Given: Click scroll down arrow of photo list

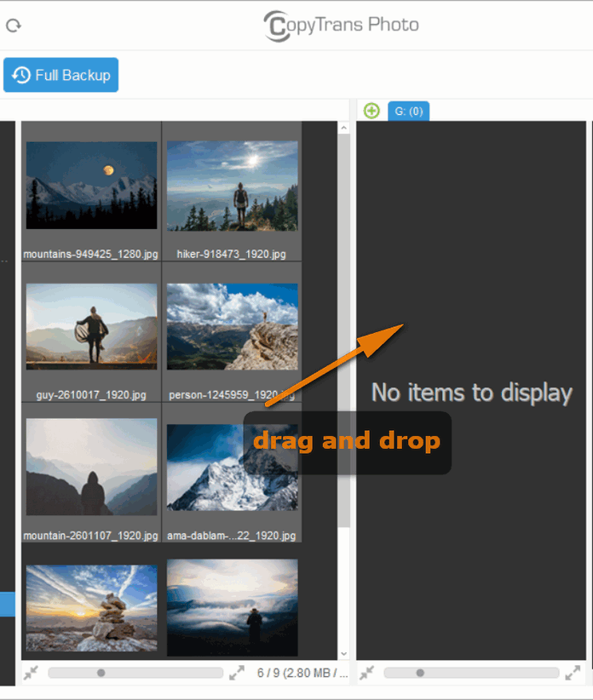Looking at the screenshot, I should [x=343, y=653].
